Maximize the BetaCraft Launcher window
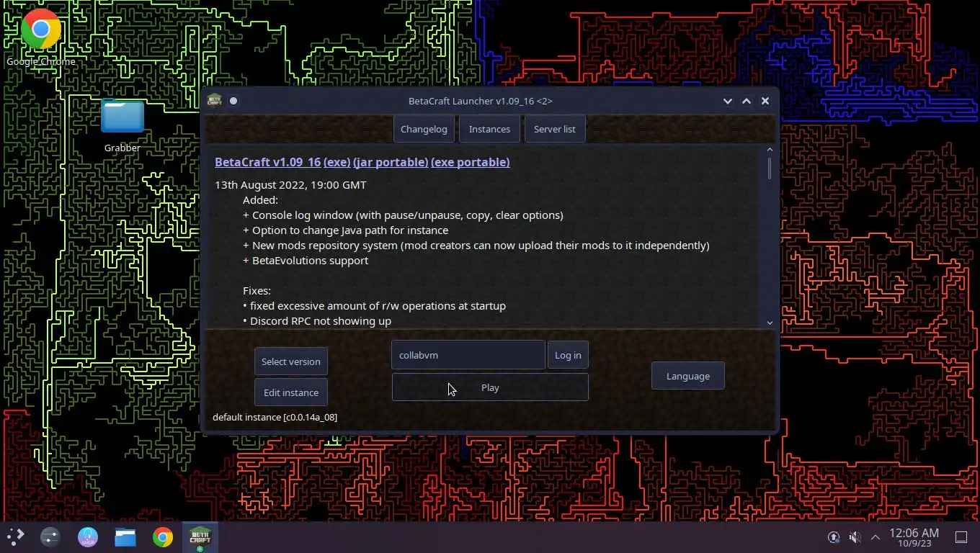The image size is (980, 553). [747, 101]
